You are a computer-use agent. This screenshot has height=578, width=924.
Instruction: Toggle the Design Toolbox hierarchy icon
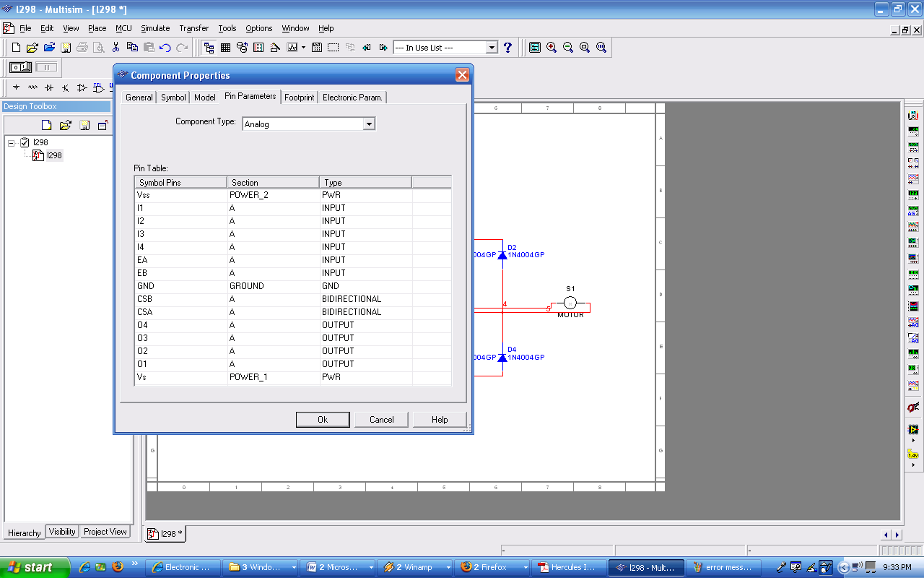pos(209,48)
